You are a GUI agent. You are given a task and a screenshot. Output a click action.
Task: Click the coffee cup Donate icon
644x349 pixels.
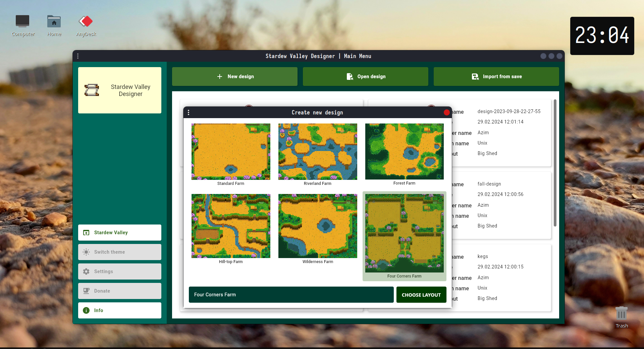(x=86, y=291)
